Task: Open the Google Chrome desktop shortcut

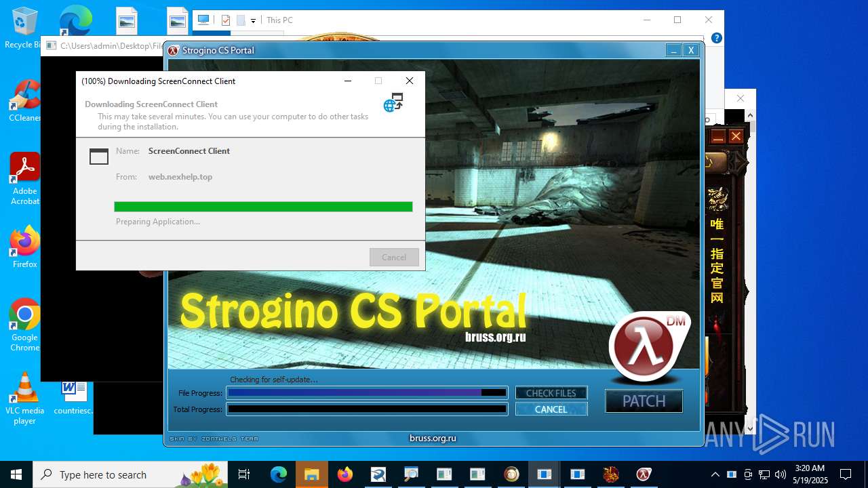Action: click(x=24, y=325)
